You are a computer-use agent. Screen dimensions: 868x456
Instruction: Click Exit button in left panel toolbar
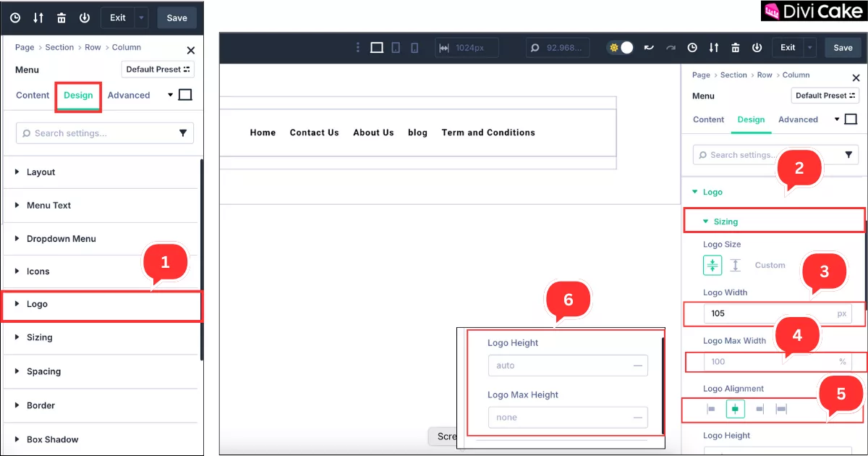pos(118,18)
